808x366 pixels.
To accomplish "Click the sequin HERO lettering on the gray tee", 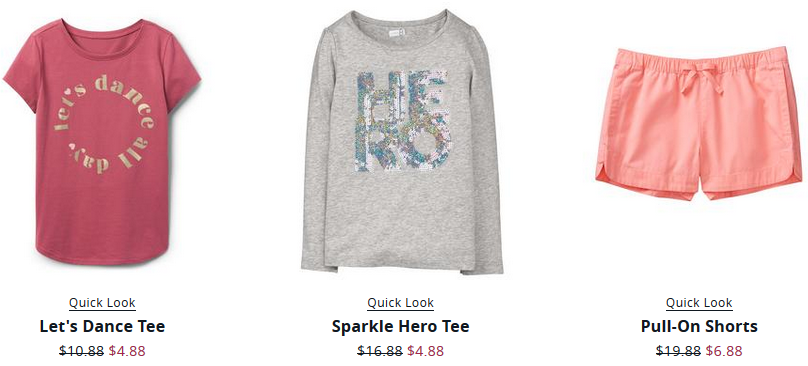I will (402, 121).
